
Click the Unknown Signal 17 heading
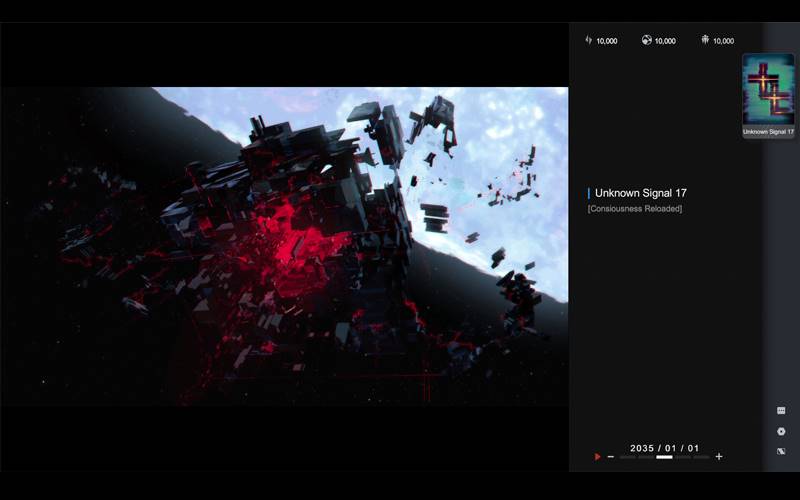(640, 193)
